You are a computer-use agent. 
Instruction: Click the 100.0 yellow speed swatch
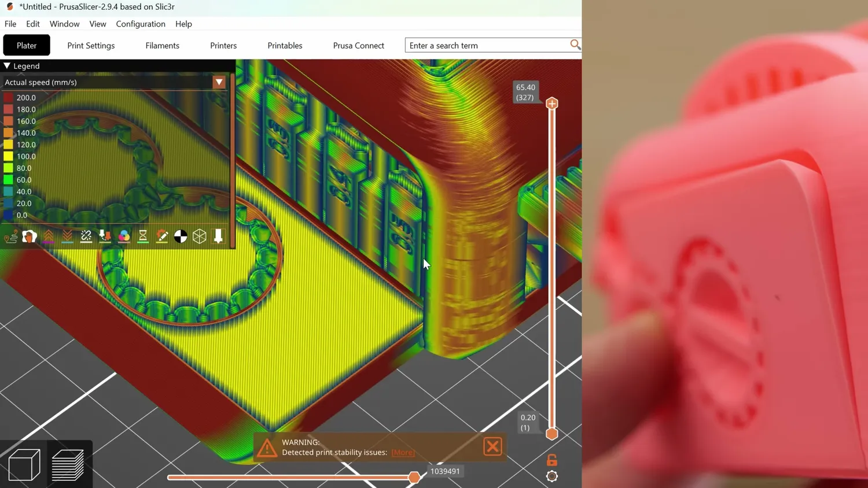8,156
